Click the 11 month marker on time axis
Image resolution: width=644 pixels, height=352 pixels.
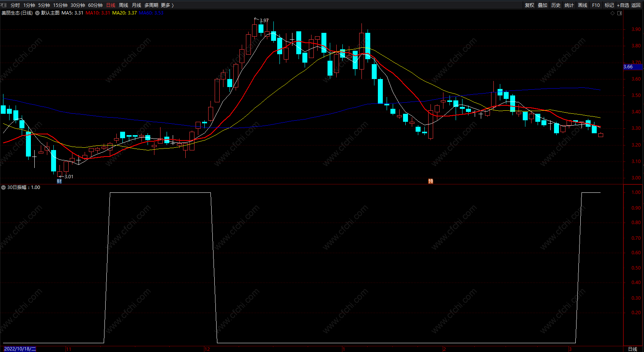click(69, 349)
